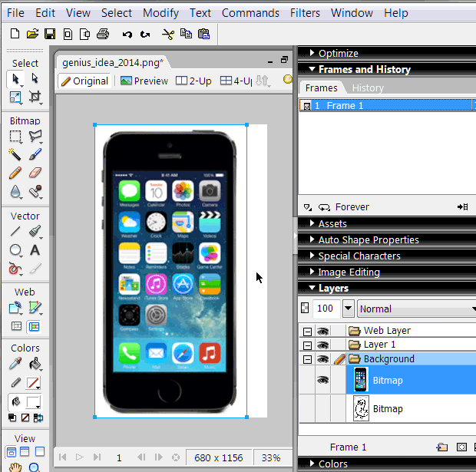Click the Save icon in main toolbar
476x472 pixels.
[x=50, y=34]
